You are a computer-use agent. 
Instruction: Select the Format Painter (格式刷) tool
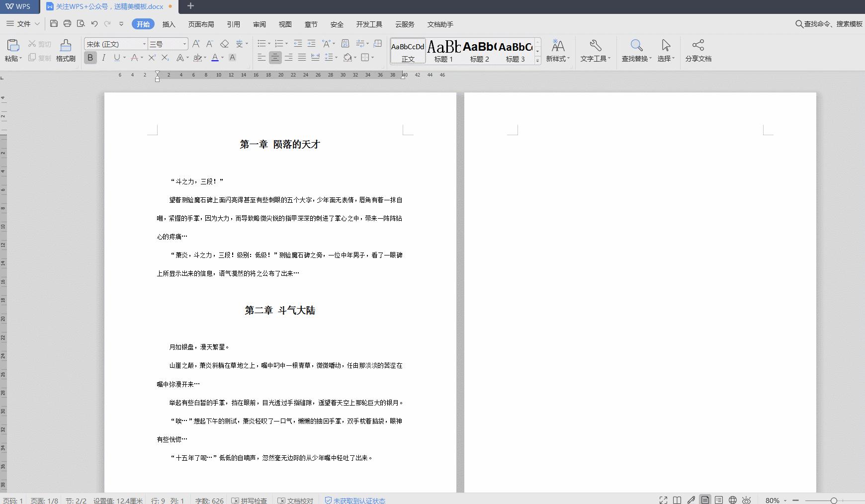coord(65,50)
